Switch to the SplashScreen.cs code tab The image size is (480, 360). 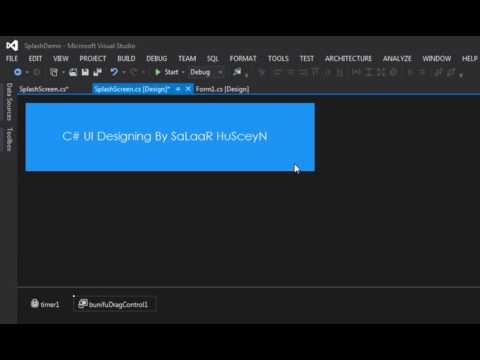click(44, 89)
